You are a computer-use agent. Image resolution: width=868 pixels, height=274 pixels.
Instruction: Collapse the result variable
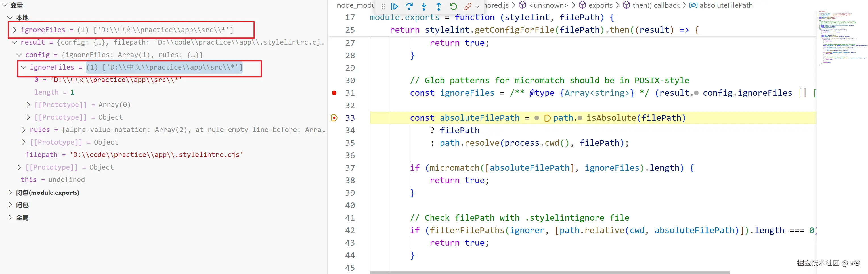pyautogui.click(x=14, y=42)
